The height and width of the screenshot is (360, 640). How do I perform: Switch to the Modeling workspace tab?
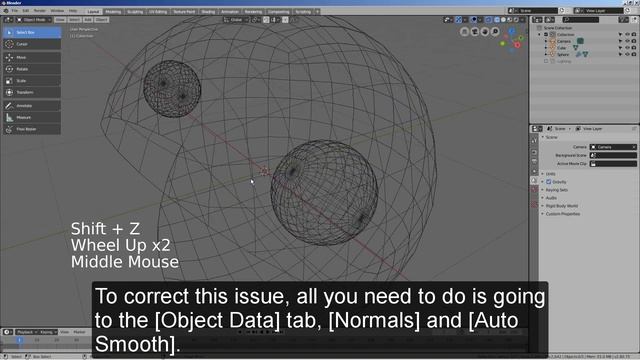pos(113,11)
